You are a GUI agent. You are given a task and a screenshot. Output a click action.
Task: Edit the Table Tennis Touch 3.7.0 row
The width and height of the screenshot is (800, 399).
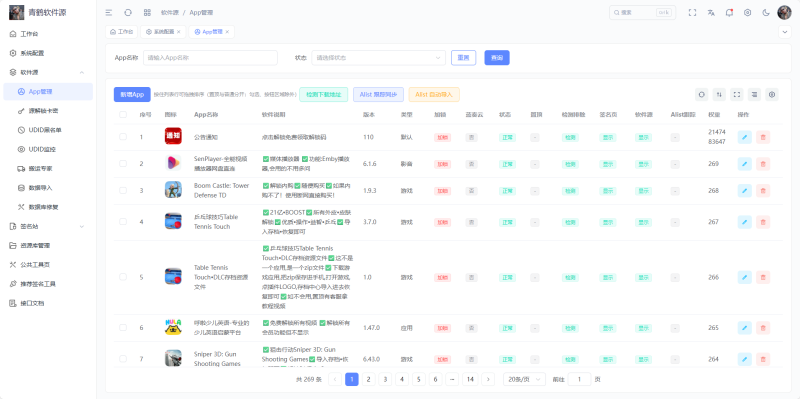[745, 222]
